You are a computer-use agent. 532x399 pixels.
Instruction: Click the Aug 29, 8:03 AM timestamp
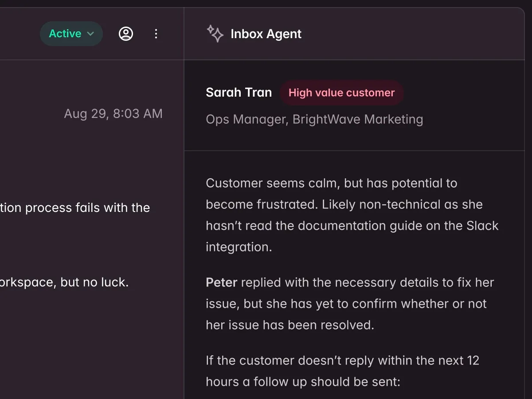point(113,113)
